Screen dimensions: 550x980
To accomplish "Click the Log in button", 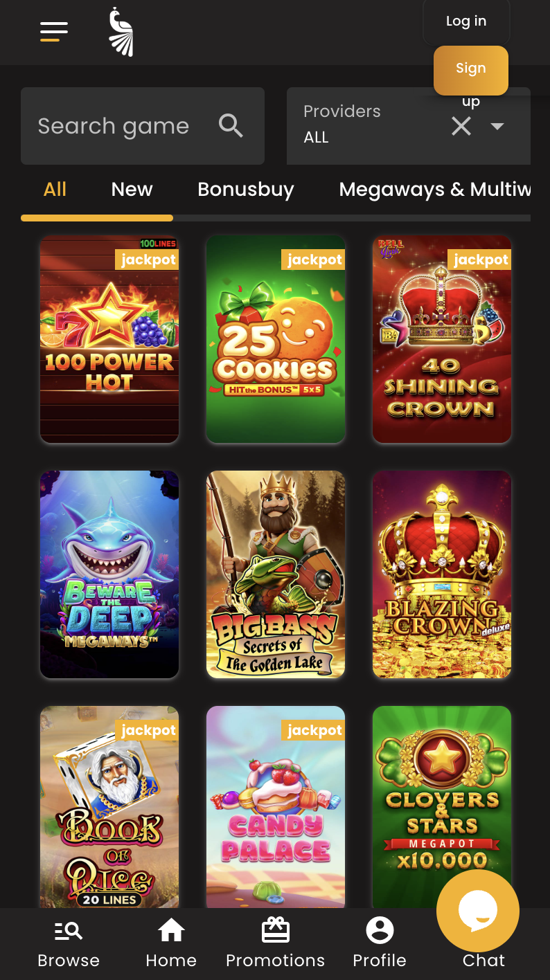I will pos(466,21).
